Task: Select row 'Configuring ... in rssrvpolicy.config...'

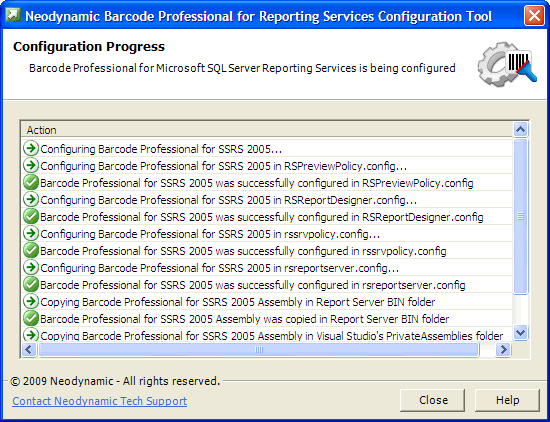Action: point(267,234)
